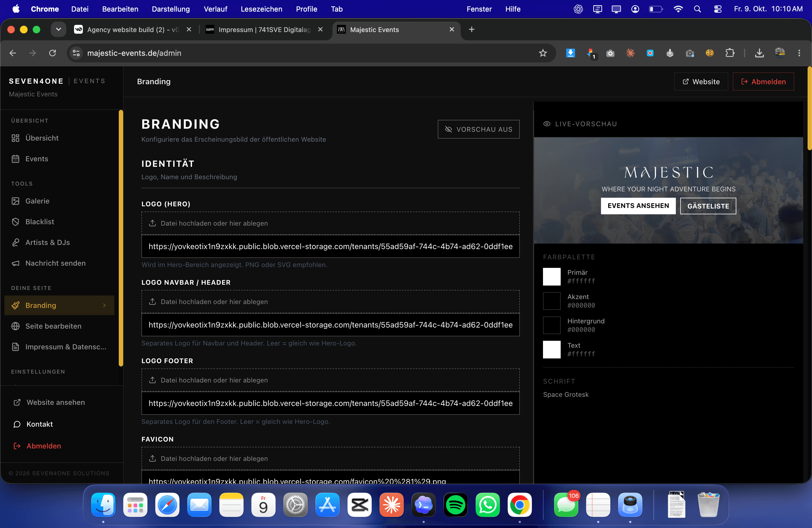Screen dimensions: 812x528
Task: Click Abmelden button in top header
Action: point(763,82)
